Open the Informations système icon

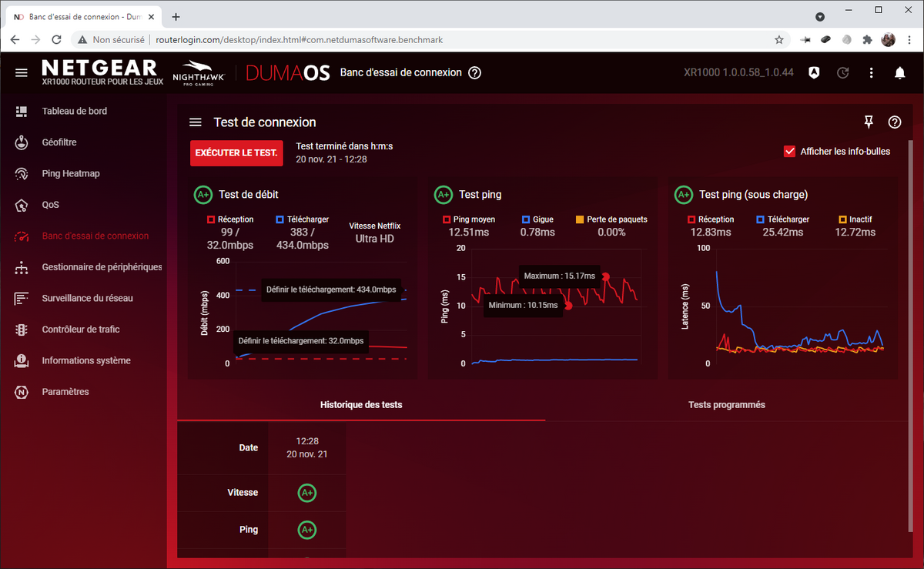(22, 360)
